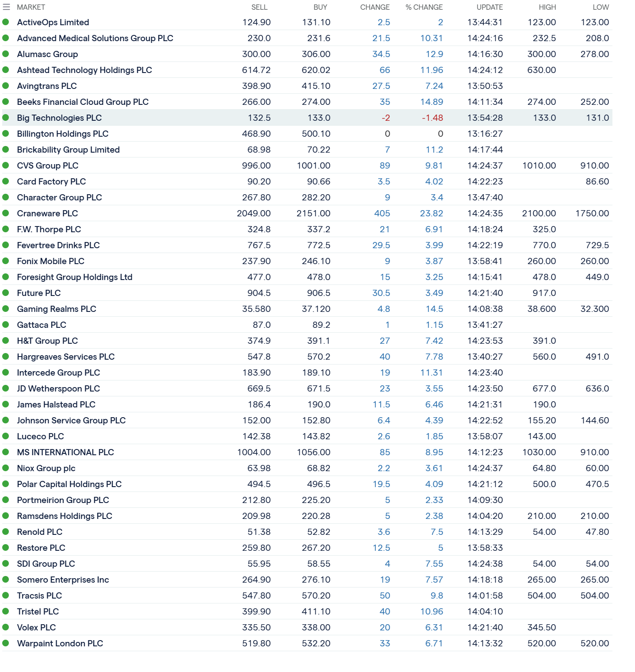This screenshot has height=672, width=635.
Task: Open Polar Capital Holdings PLC
Action: click(69, 484)
